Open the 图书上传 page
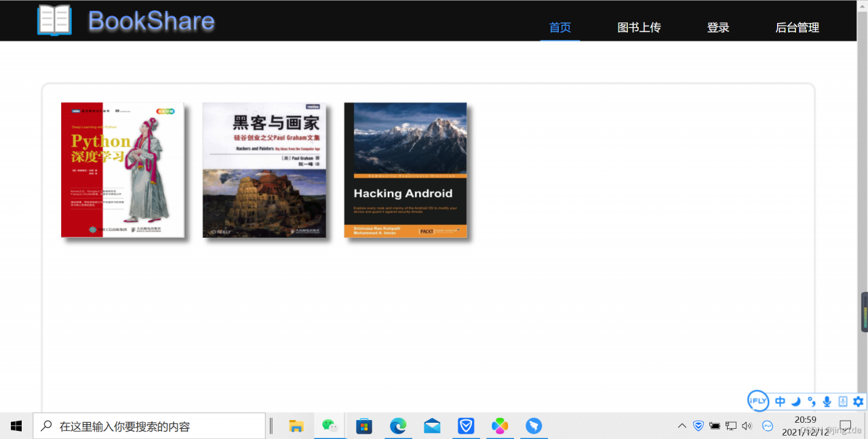Image resolution: width=868 pixels, height=439 pixels. pos(639,28)
